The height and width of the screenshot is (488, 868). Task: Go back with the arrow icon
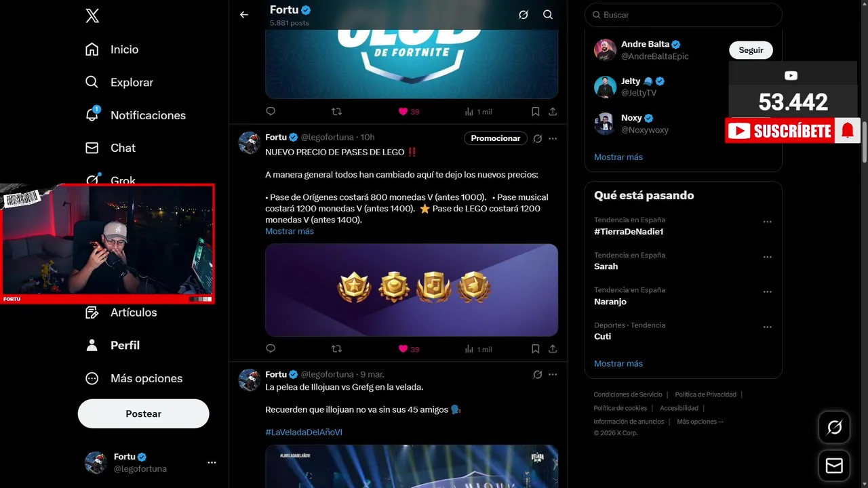(x=244, y=15)
